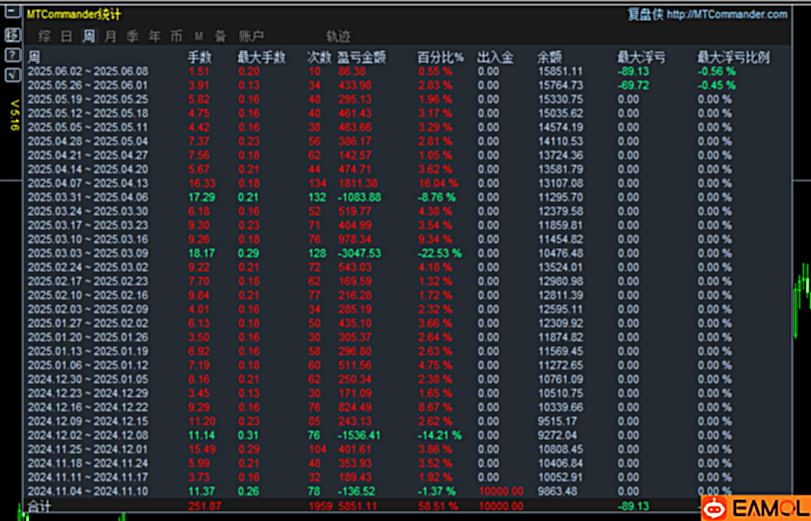Click the 最大手数 column header
Viewport: 811px width, 521px height.
pos(262,57)
